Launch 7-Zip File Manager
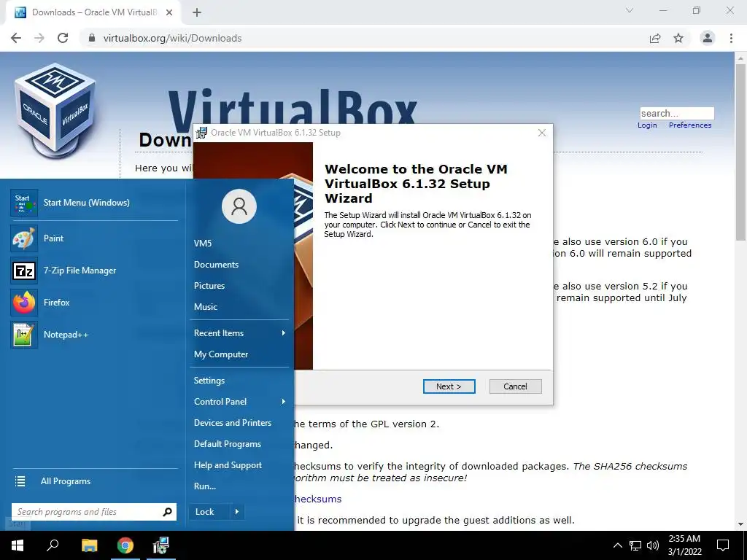Screen dimensions: 747x560 pos(94,271)
